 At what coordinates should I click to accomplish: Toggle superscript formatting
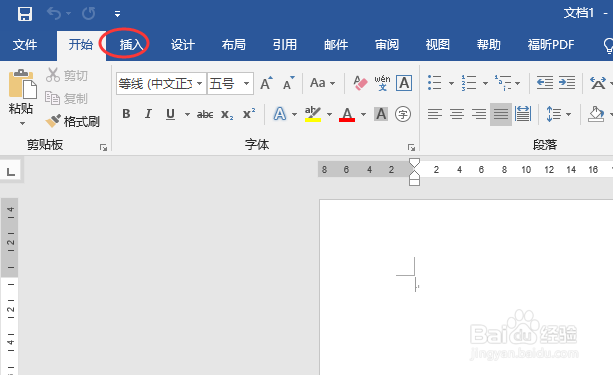[249, 114]
